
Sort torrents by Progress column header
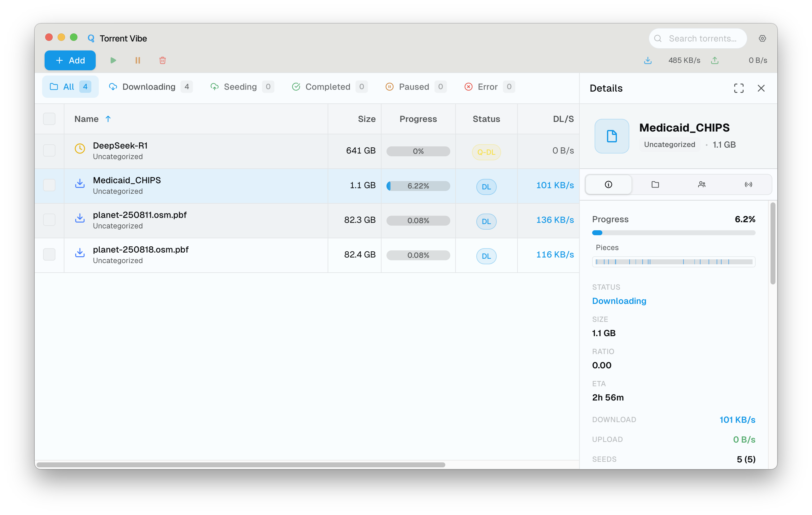[x=418, y=119]
